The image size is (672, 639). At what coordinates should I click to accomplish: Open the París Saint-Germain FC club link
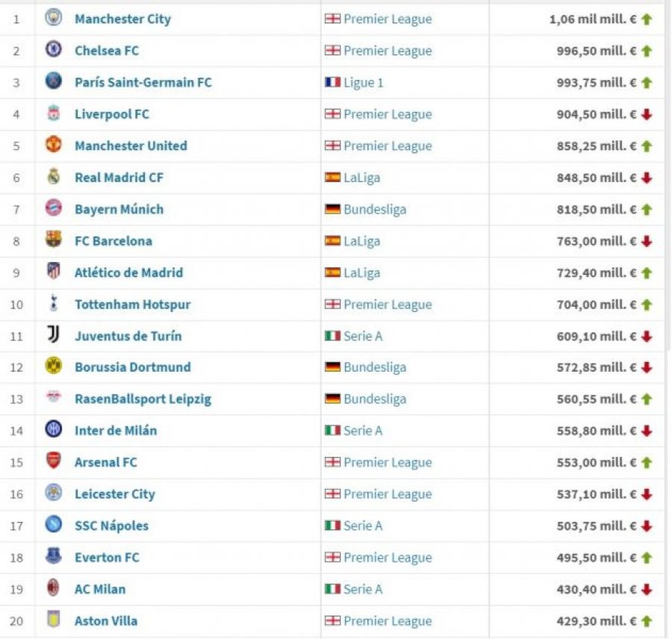143,82
